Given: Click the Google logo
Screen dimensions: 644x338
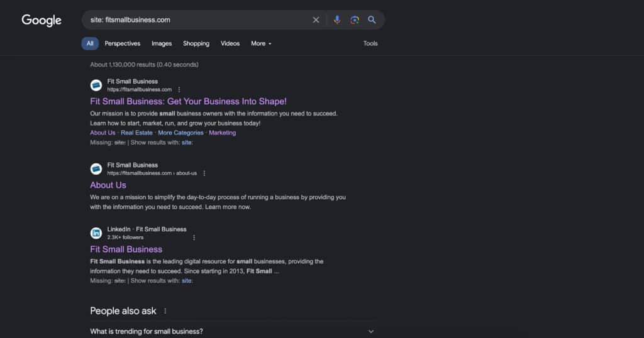Looking at the screenshot, I should tap(42, 20).
